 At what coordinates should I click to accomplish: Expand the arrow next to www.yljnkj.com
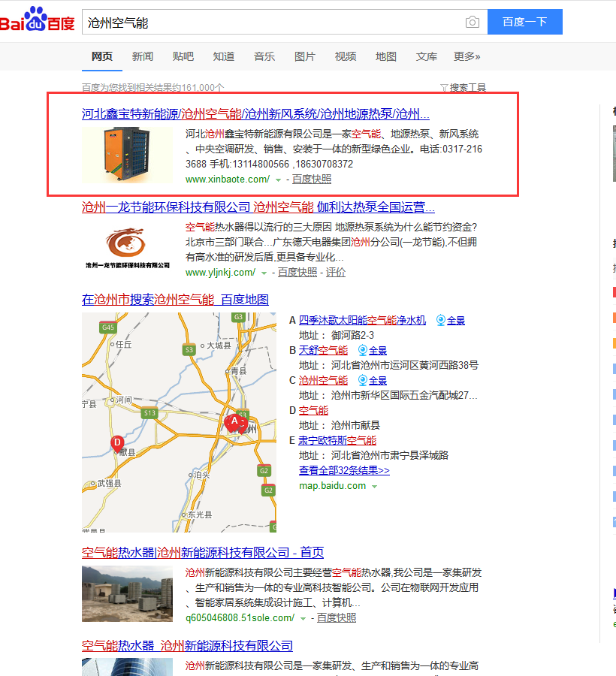(264, 273)
